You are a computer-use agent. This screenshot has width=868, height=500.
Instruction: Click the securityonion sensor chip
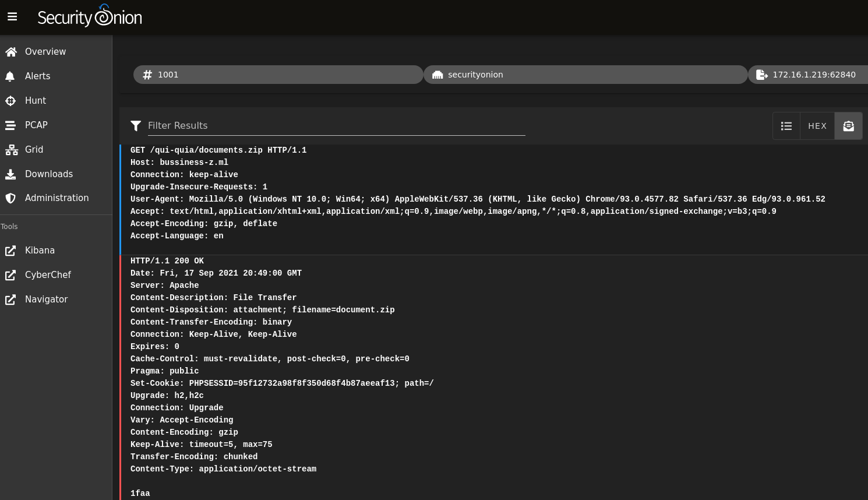coord(585,75)
